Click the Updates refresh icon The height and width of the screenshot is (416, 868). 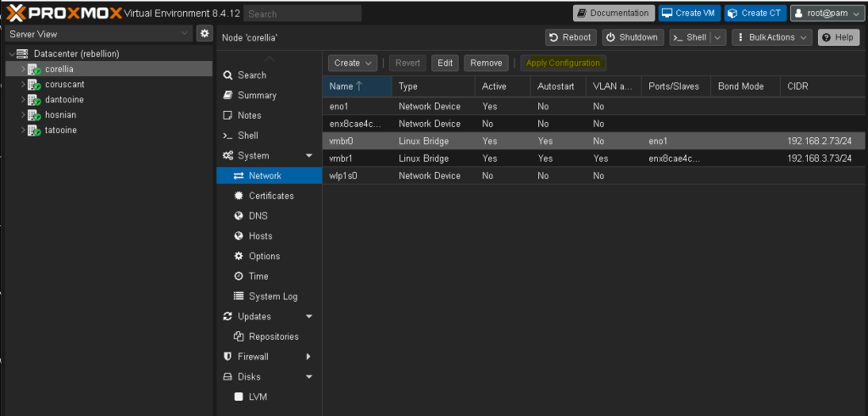pyautogui.click(x=227, y=316)
